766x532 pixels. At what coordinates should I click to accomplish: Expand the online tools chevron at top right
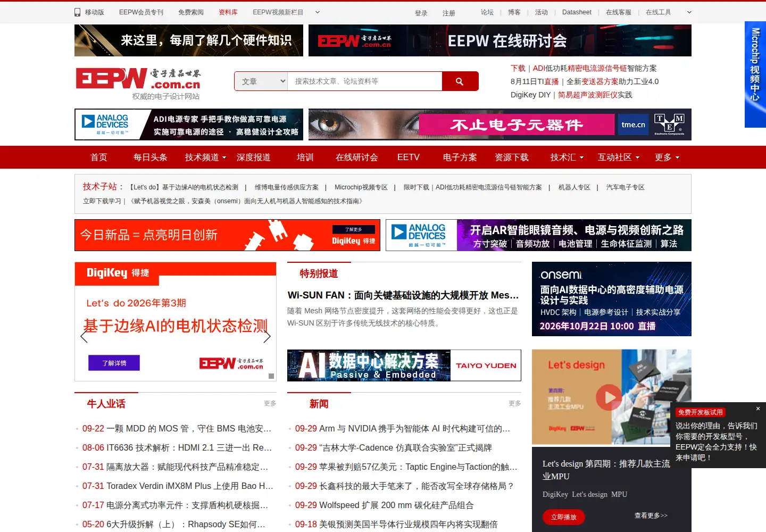689,12
